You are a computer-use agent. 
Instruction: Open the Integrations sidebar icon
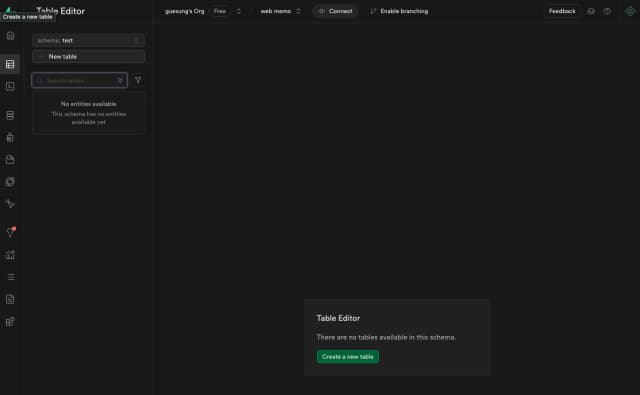click(x=10, y=322)
